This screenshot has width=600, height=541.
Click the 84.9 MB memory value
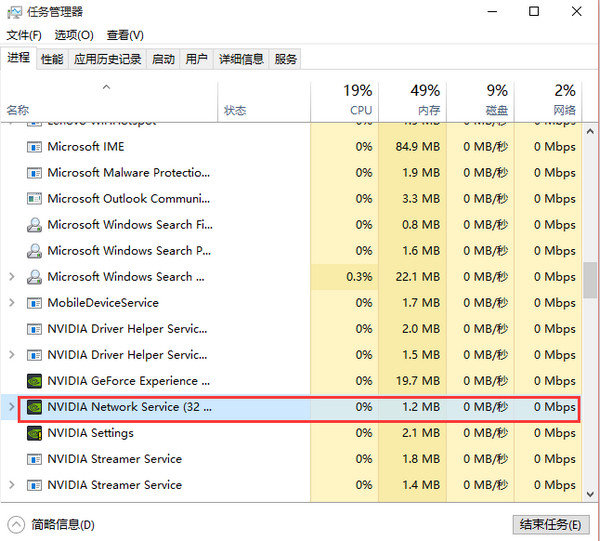click(417, 147)
